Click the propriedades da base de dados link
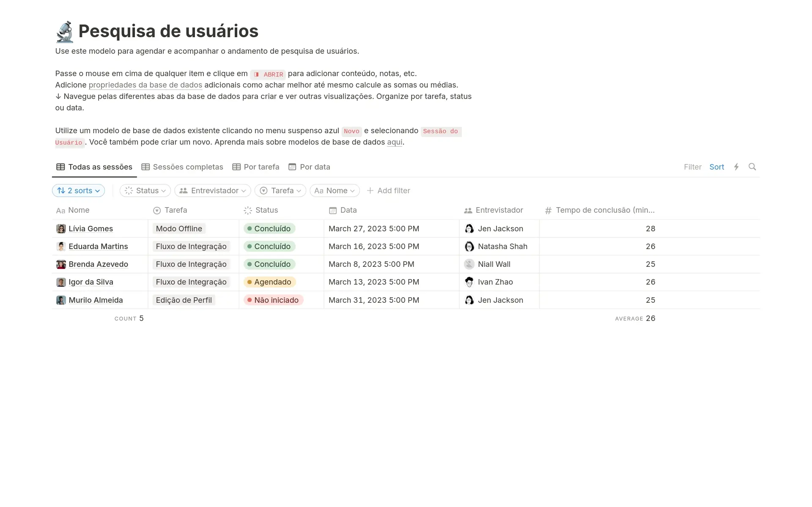Image resolution: width=812 pixels, height=507 pixels. pyautogui.click(x=145, y=85)
